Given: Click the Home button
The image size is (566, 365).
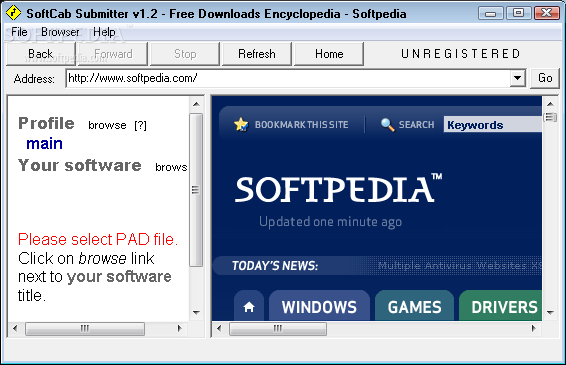Looking at the screenshot, I should click(x=329, y=54).
